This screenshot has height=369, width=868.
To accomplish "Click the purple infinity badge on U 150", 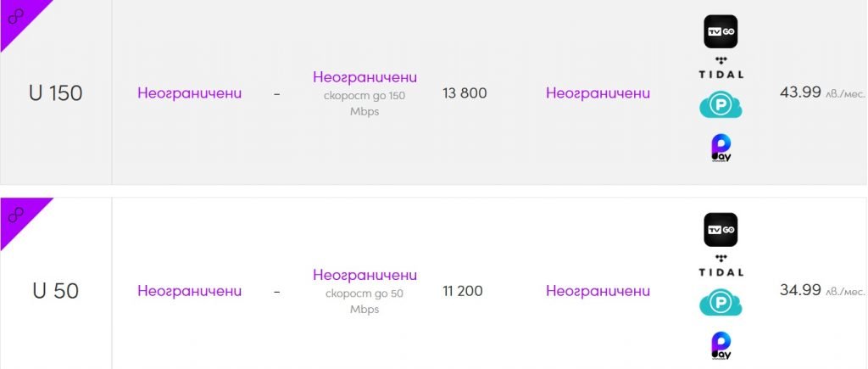I will point(16,17).
